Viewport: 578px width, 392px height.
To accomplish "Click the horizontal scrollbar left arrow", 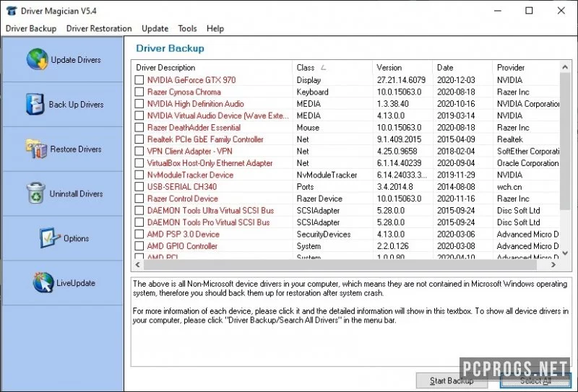I will pyautogui.click(x=138, y=264).
